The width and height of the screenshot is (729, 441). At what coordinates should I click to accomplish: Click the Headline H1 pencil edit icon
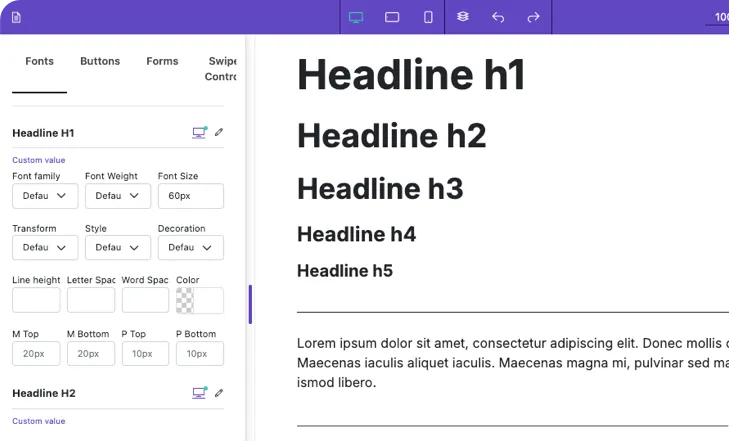(219, 132)
